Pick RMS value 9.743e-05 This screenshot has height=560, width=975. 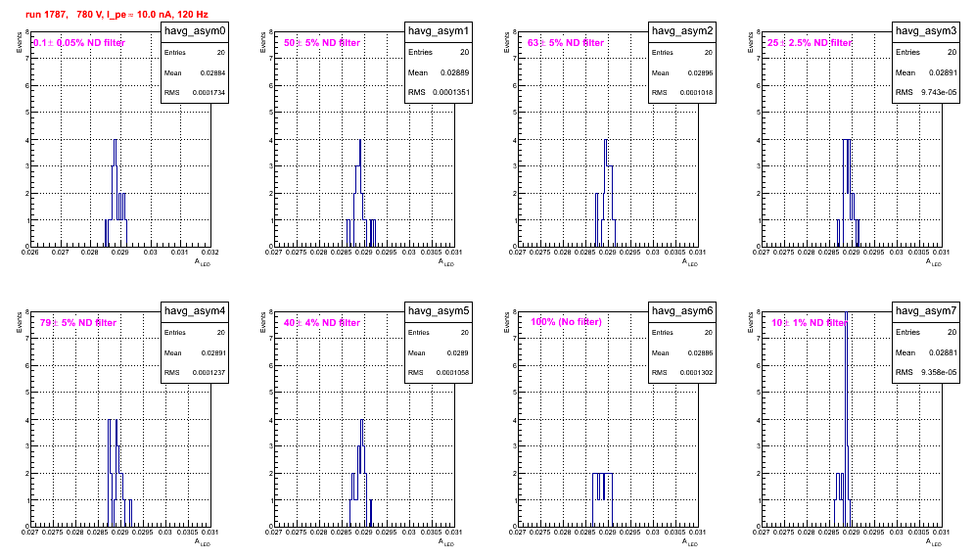(x=940, y=93)
